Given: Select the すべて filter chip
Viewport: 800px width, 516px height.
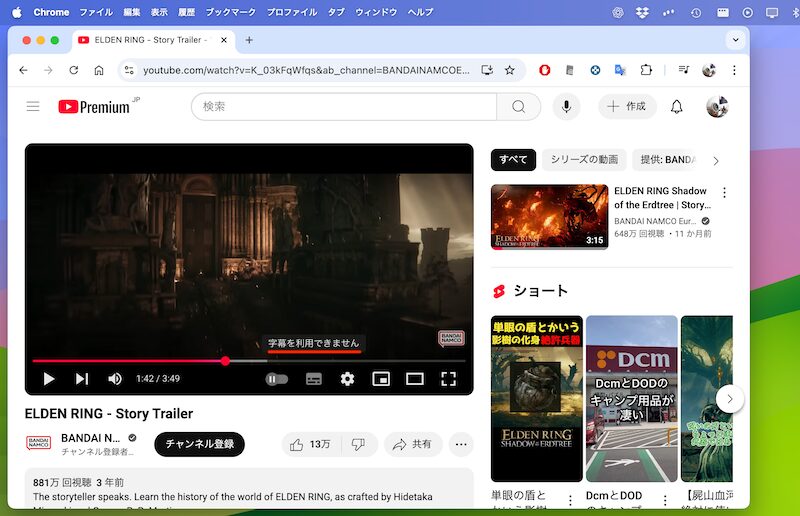Looking at the screenshot, I should (x=513, y=160).
